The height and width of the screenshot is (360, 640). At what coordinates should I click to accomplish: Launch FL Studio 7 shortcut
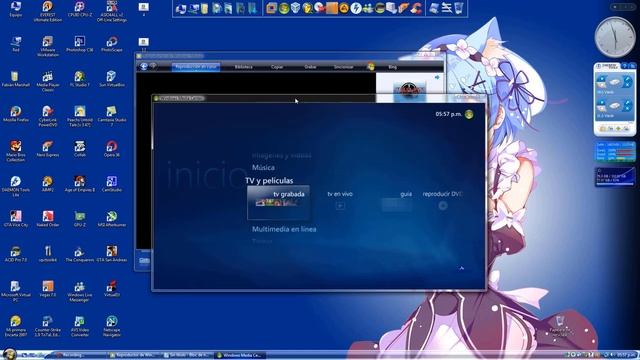tap(80, 79)
